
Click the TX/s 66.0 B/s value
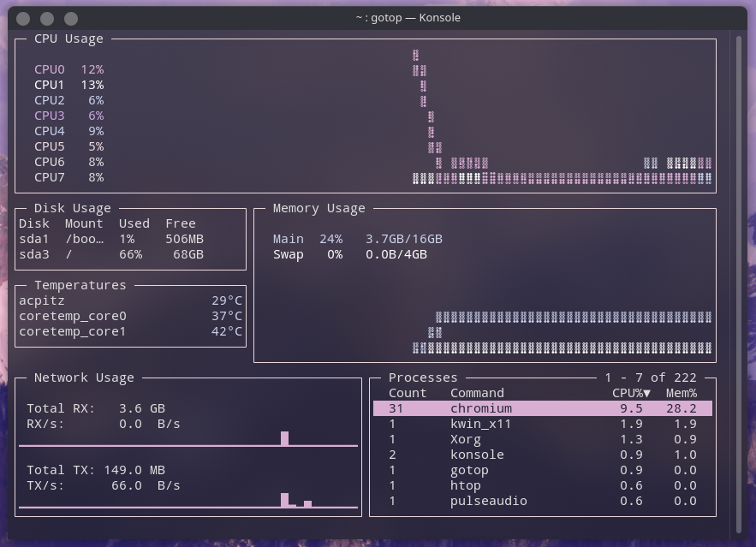[x=146, y=485]
